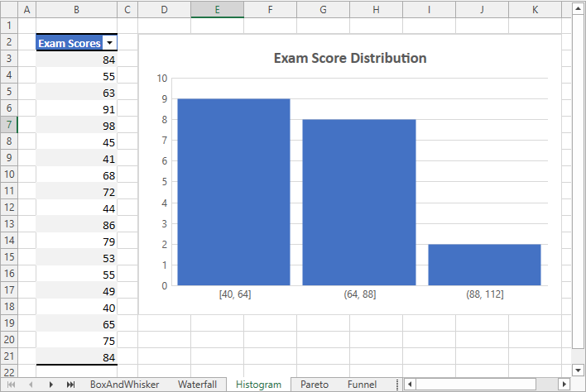Screen dimensions: 586x392
Task: Click the cell containing 49
Action: (x=77, y=291)
